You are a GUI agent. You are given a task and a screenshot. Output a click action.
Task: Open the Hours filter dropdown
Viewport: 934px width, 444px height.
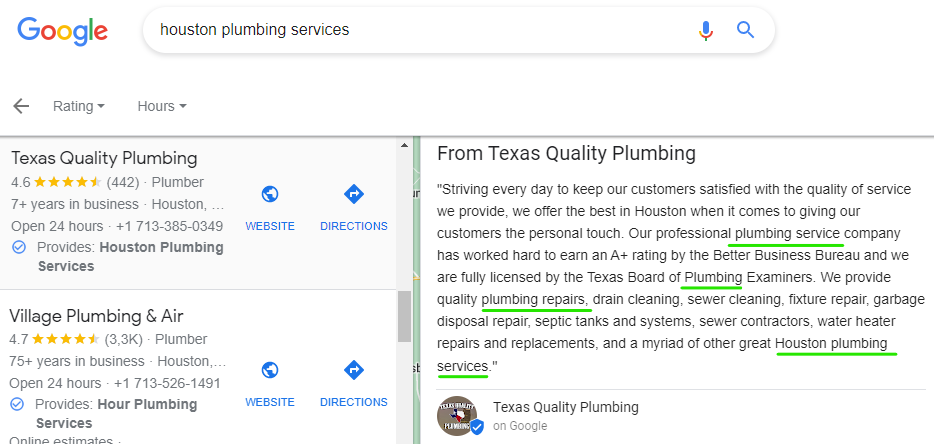pyautogui.click(x=162, y=106)
